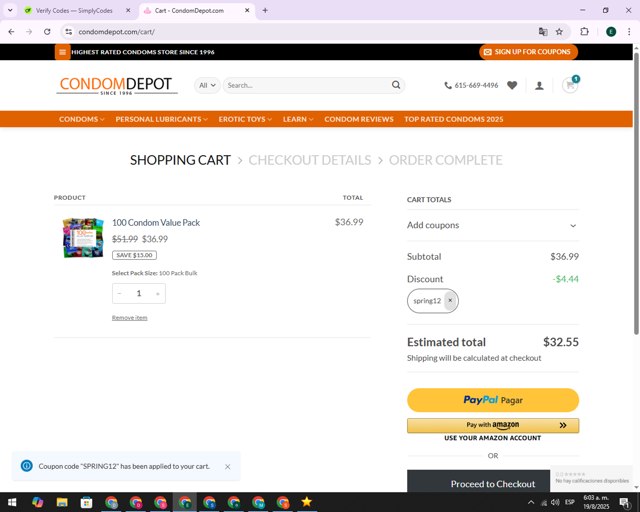Close the Verify Codes tab
The width and height of the screenshot is (640, 512).
128,11
